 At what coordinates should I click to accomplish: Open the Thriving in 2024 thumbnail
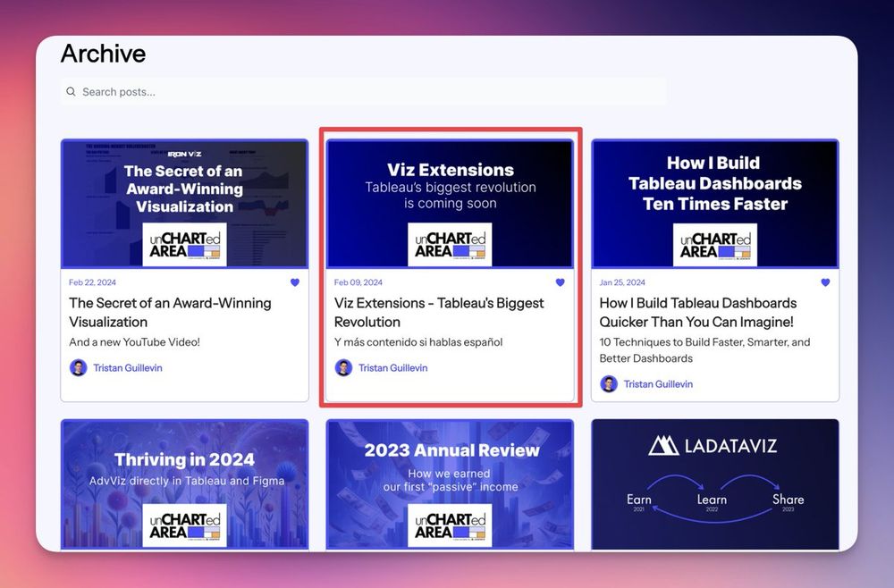[185, 485]
